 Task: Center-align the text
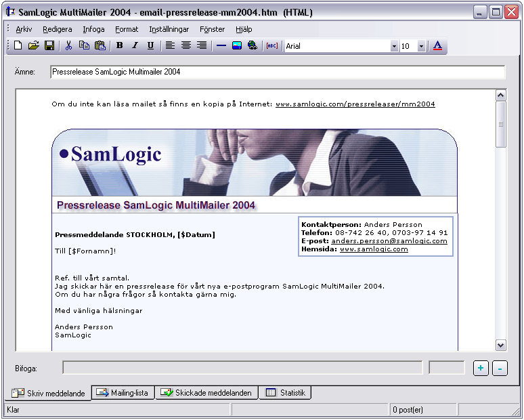coord(186,45)
